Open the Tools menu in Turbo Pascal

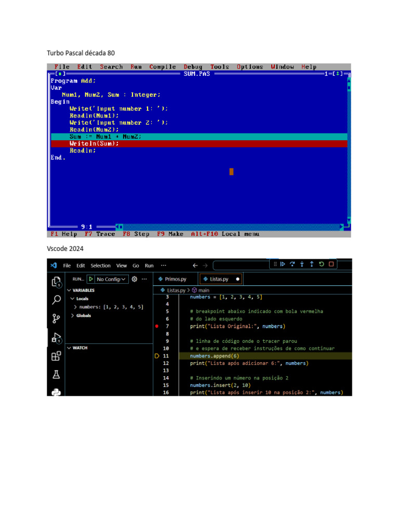click(220, 67)
